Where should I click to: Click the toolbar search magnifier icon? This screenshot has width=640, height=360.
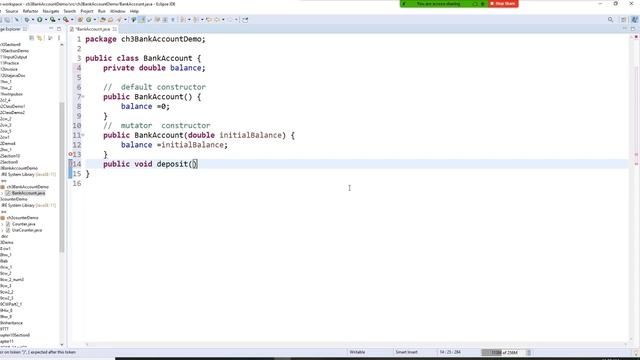coord(610,20)
